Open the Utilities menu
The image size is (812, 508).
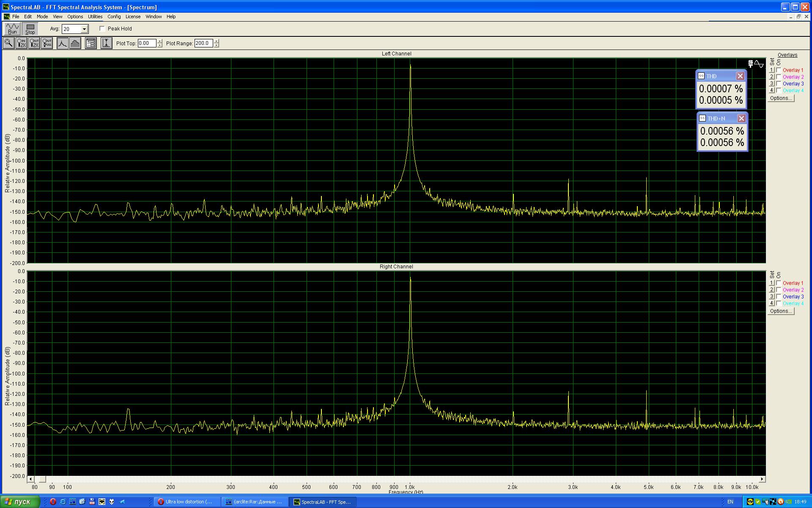[x=95, y=17]
